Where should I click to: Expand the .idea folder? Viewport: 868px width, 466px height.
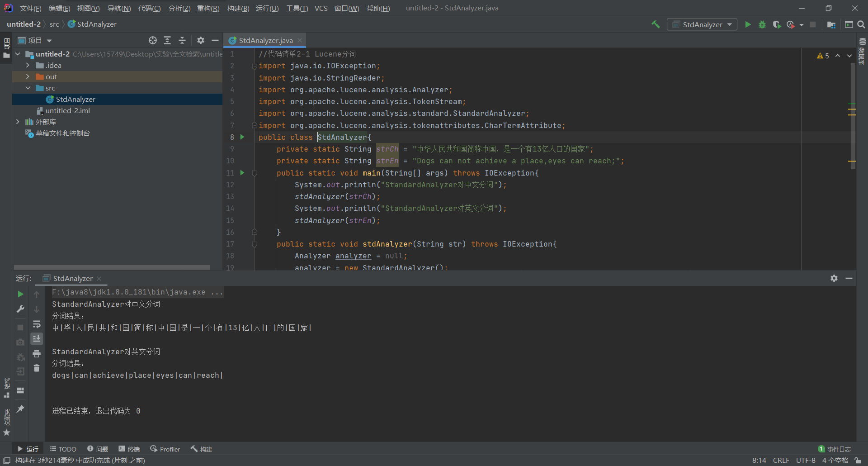(x=28, y=65)
